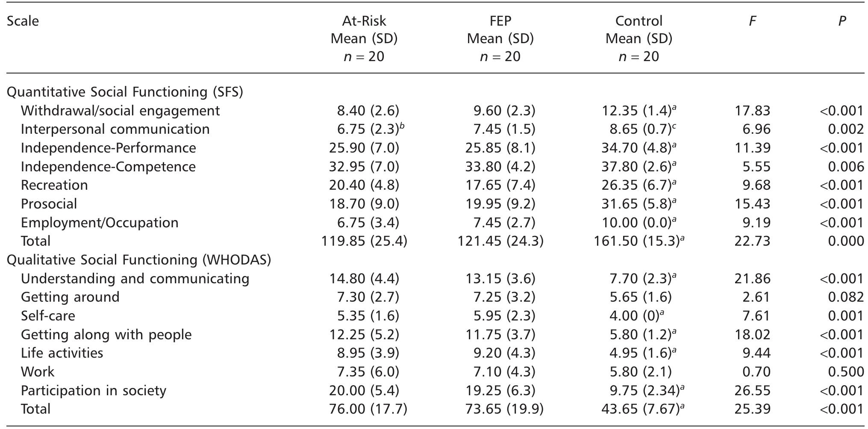
Task: Select the Prosocial row label
Action: coord(49,204)
